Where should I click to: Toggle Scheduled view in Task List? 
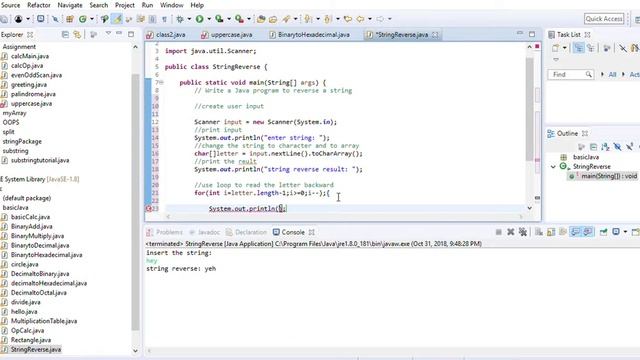pos(591,48)
